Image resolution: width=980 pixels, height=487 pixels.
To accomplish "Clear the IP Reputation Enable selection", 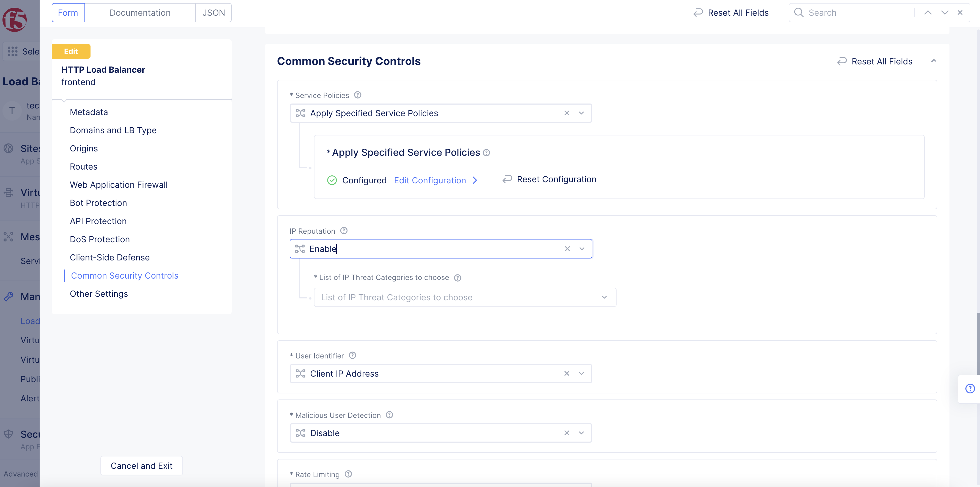I will (567, 249).
